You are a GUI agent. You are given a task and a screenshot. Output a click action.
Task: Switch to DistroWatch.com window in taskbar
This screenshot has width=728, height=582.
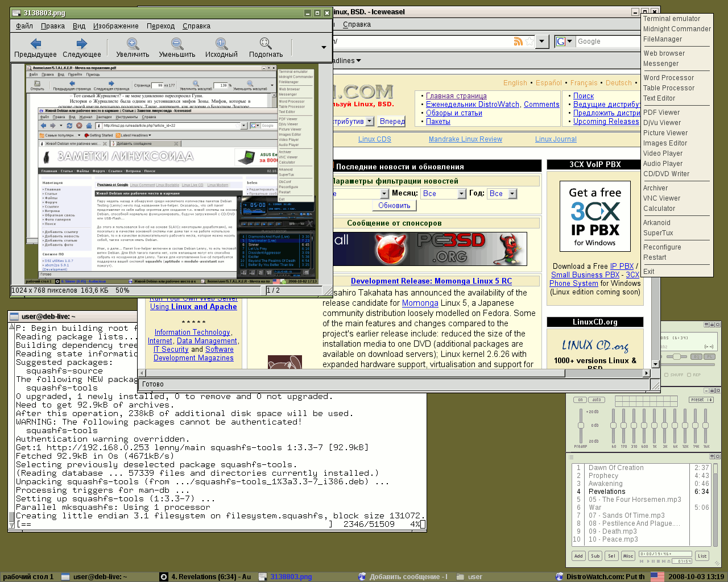coord(601,576)
